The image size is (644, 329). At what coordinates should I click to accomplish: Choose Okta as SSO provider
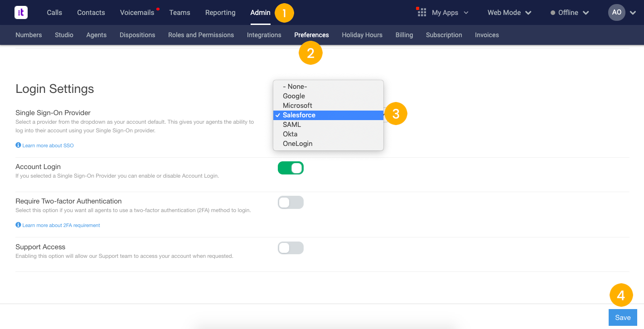328,134
